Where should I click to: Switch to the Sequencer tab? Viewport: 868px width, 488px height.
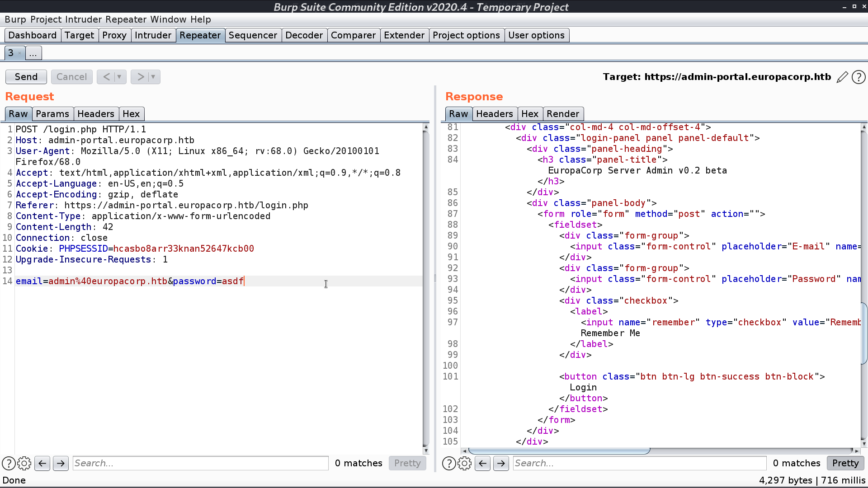pyautogui.click(x=253, y=35)
